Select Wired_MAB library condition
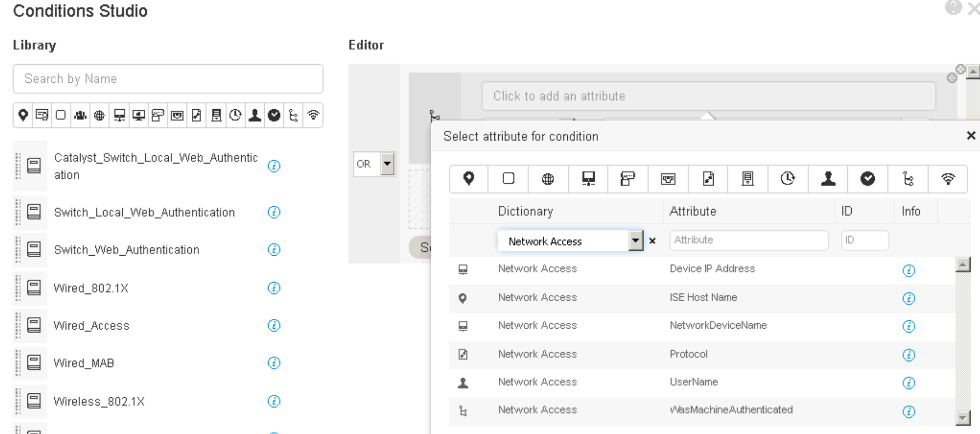The height and width of the screenshot is (434, 980). coord(84,363)
